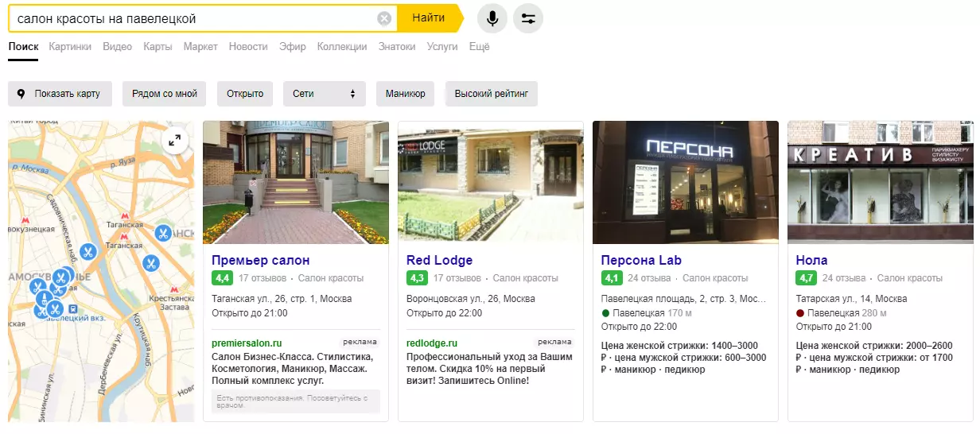This screenshot has height=434, width=980.
Task: Toggle the Открыто filter
Action: tap(245, 94)
